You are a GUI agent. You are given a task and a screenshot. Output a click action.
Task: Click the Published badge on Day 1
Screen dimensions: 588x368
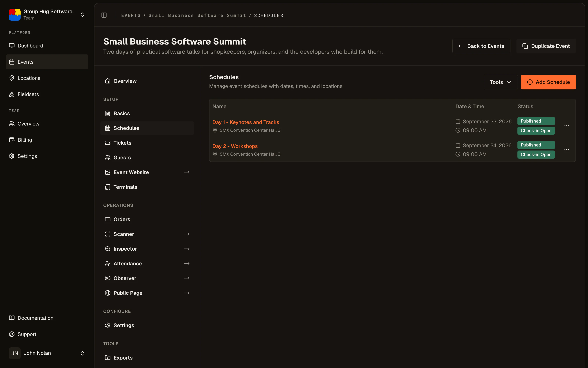coord(536,121)
